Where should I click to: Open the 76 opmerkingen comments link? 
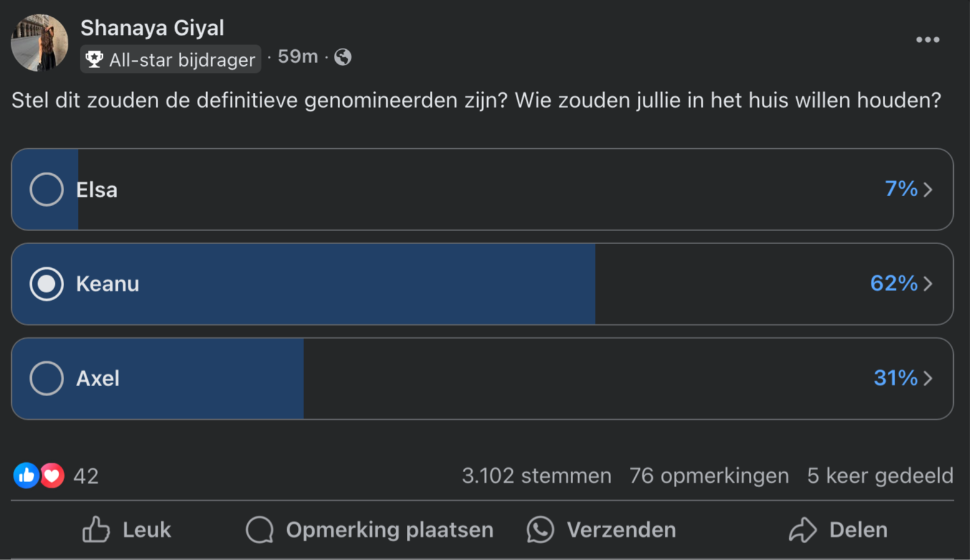pyautogui.click(x=709, y=476)
